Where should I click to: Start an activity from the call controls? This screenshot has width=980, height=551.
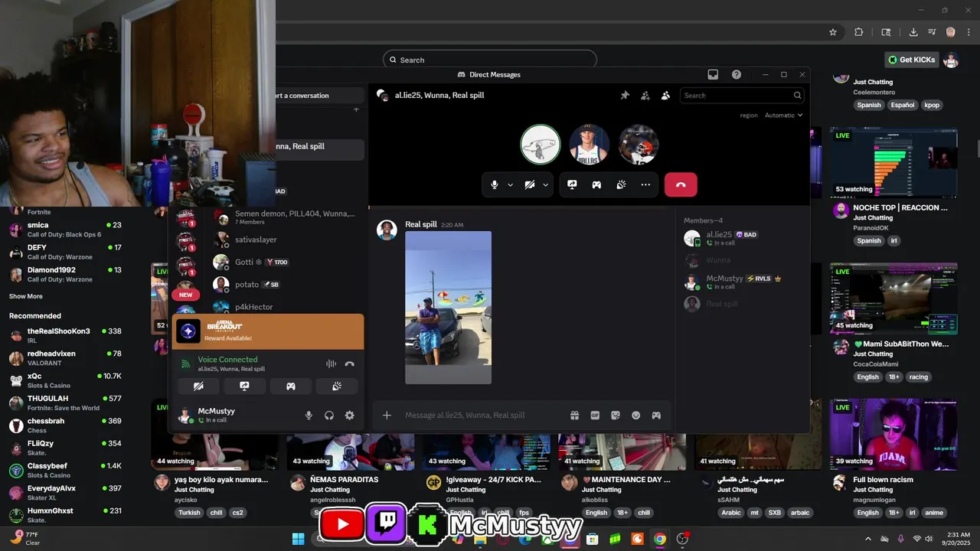pyautogui.click(x=596, y=184)
